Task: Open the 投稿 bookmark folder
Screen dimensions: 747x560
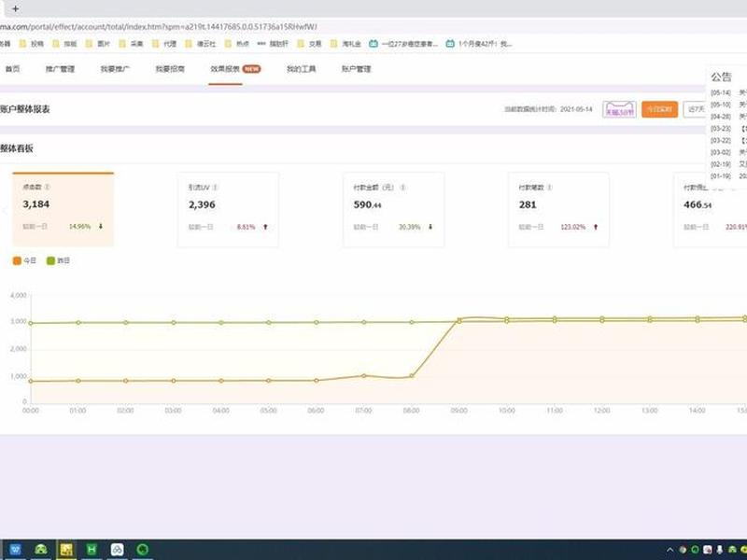Action: pos(32,44)
